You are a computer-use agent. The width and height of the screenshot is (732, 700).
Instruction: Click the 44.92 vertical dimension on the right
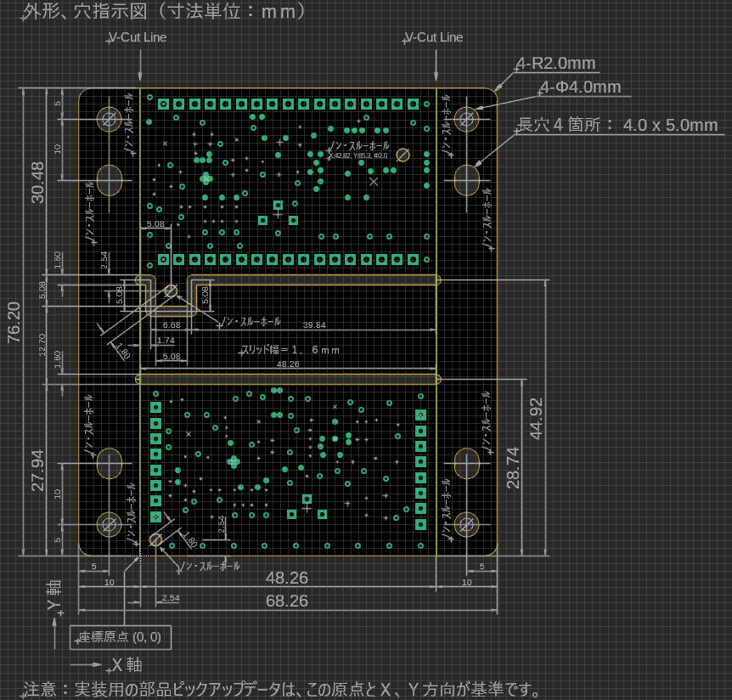[x=537, y=418]
